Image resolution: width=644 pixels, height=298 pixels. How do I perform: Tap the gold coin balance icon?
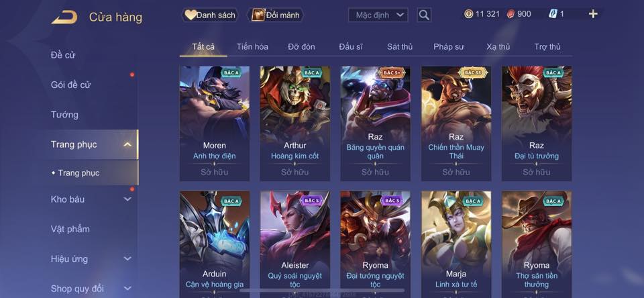[x=468, y=14]
